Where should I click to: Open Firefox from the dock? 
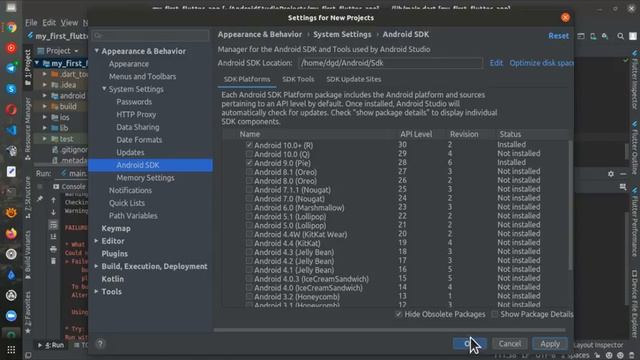[11, 233]
